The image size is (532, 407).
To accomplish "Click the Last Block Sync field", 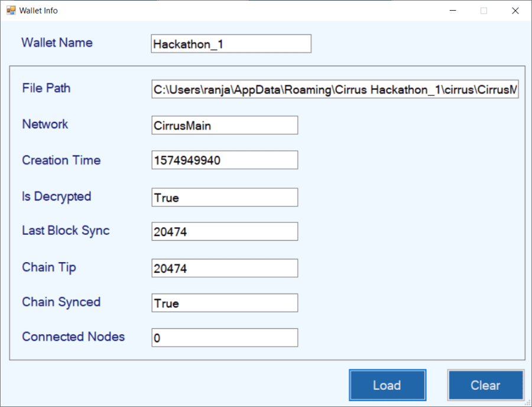I will (x=225, y=231).
